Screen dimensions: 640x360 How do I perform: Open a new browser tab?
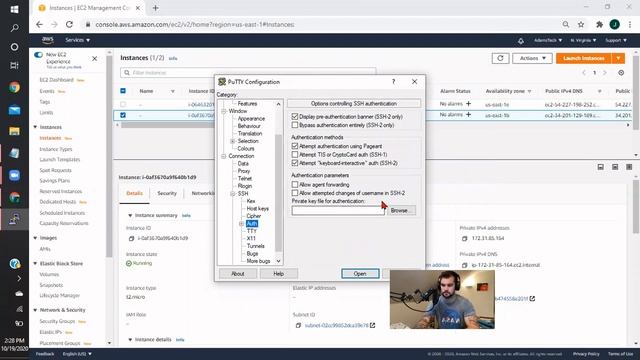click(156, 8)
